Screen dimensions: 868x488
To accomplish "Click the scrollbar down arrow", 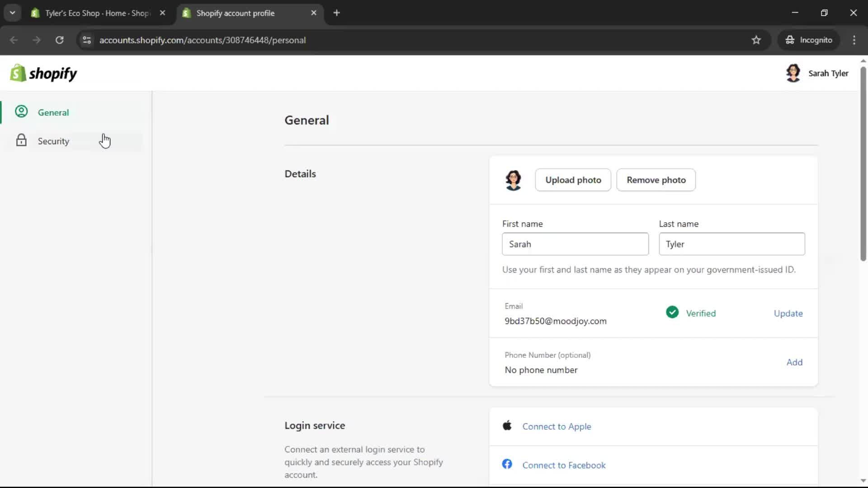I will [x=863, y=480].
